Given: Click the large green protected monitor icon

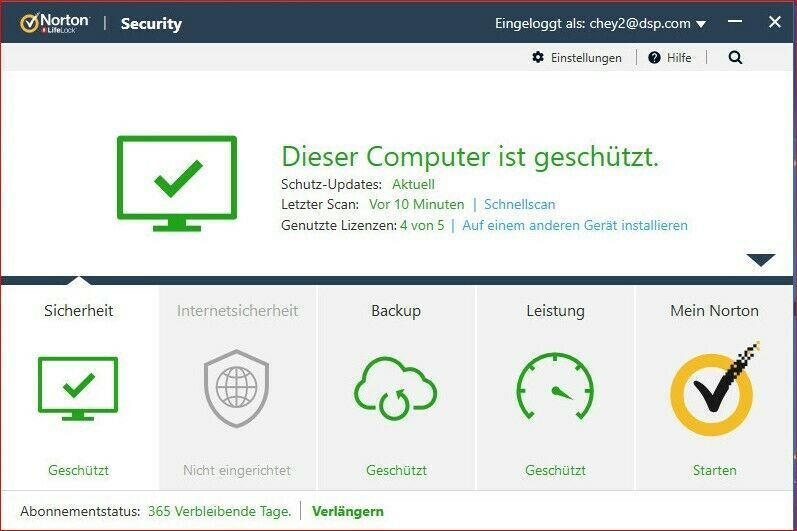Looking at the screenshot, I should (177, 182).
